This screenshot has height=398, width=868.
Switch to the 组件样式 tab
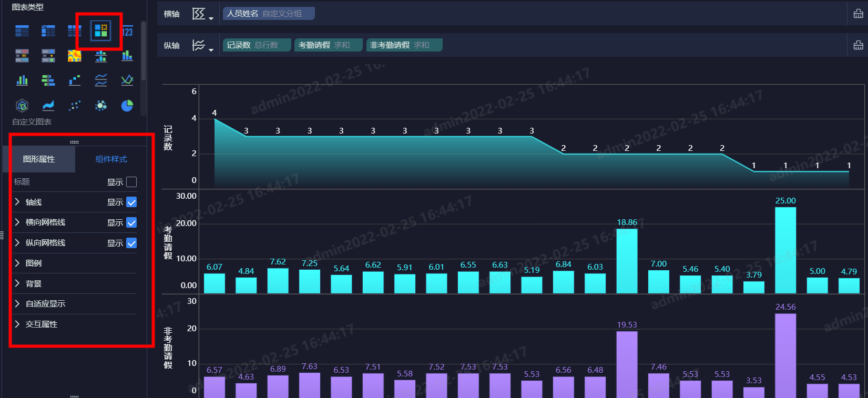111,159
